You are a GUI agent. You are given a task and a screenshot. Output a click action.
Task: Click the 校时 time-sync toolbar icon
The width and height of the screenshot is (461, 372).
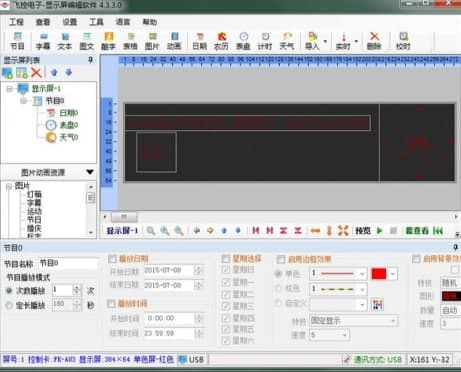click(403, 41)
